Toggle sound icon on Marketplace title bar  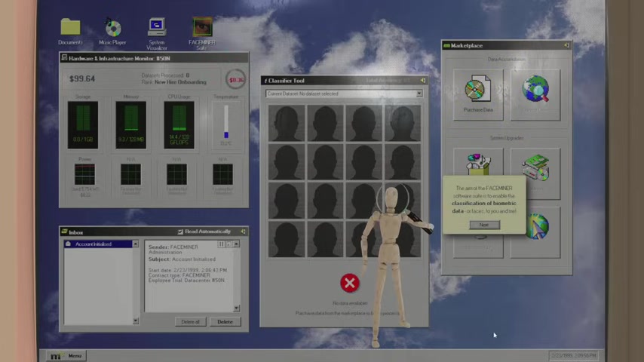pyautogui.click(x=566, y=46)
